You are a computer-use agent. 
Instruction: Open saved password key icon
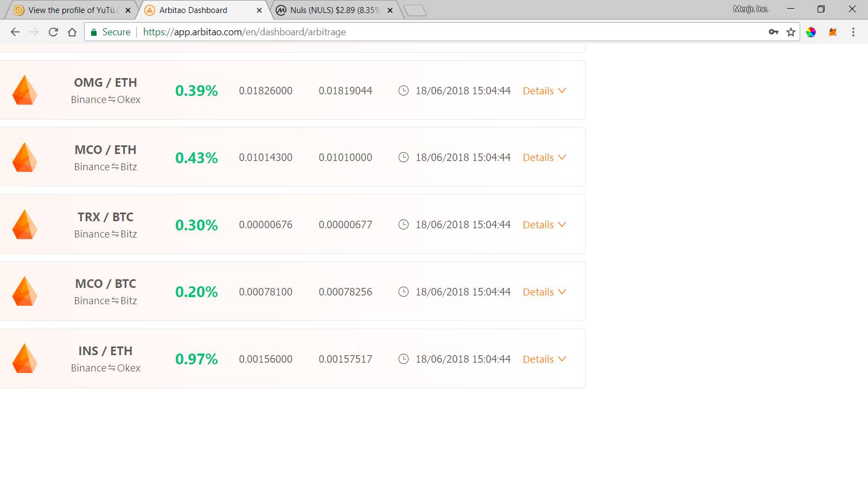click(774, 32)
